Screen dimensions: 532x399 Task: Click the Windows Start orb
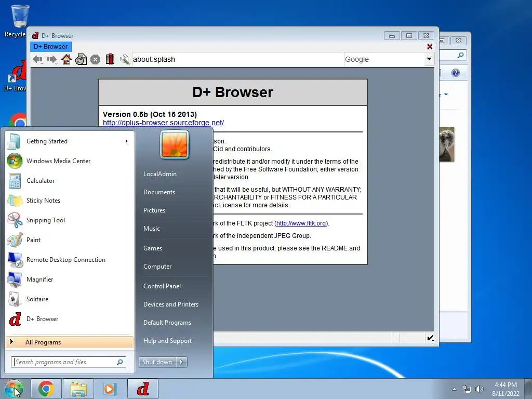14,389
